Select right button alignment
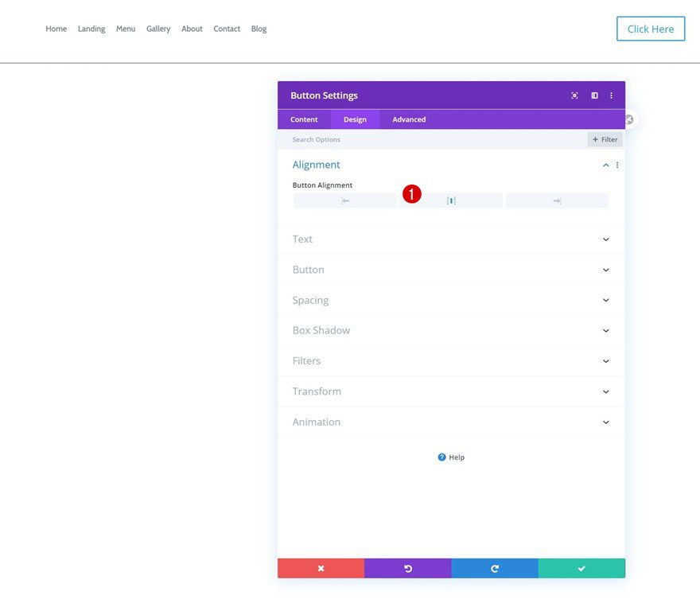This screenshot has height=607, width=700. tap(557, 200)
